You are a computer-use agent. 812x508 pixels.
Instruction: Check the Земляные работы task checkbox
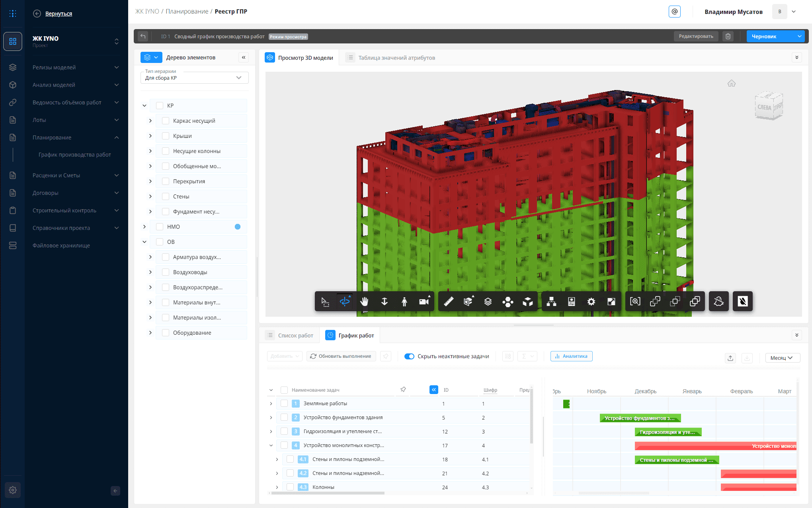(284, 403)
